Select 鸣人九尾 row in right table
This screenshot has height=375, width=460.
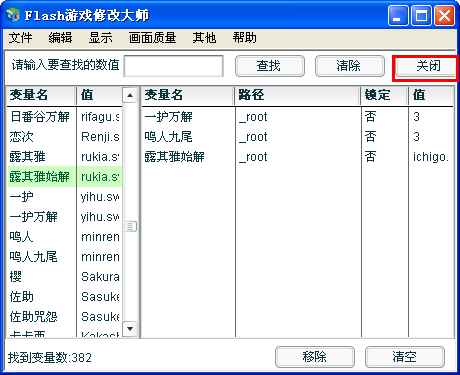pos(298,137)
